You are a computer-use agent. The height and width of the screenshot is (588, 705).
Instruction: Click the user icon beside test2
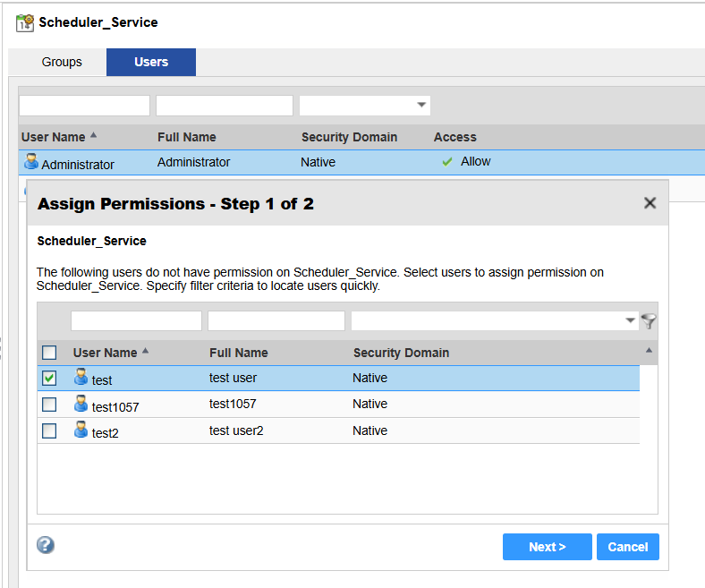81,430
